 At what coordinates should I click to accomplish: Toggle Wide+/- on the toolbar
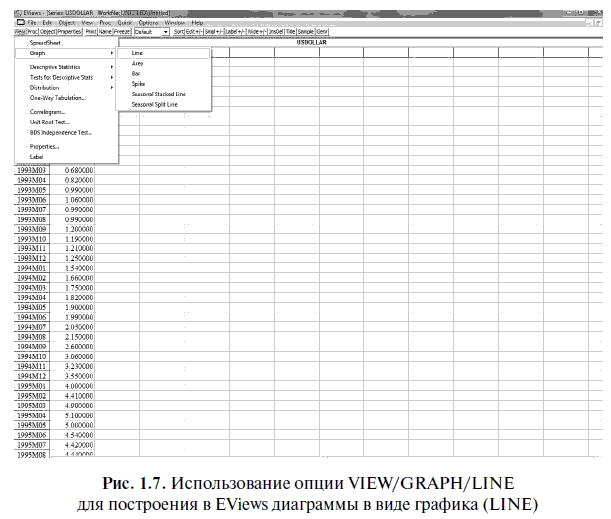[257, 32]
